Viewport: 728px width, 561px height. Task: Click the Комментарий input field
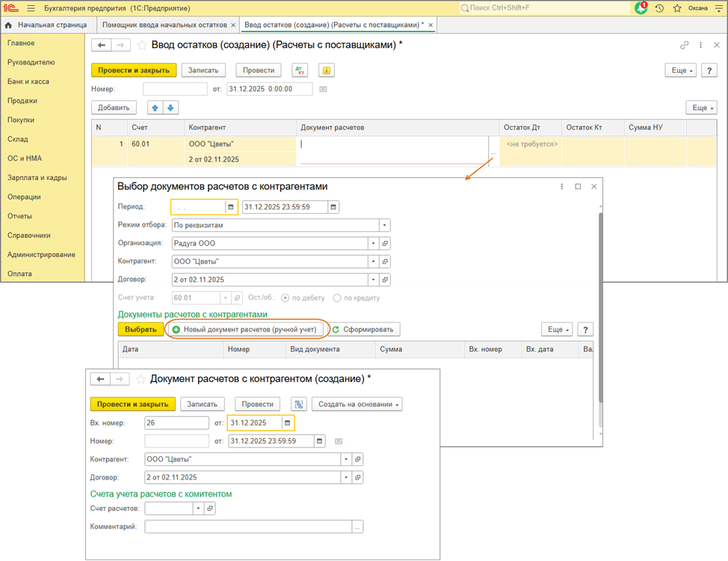[249, 527]
